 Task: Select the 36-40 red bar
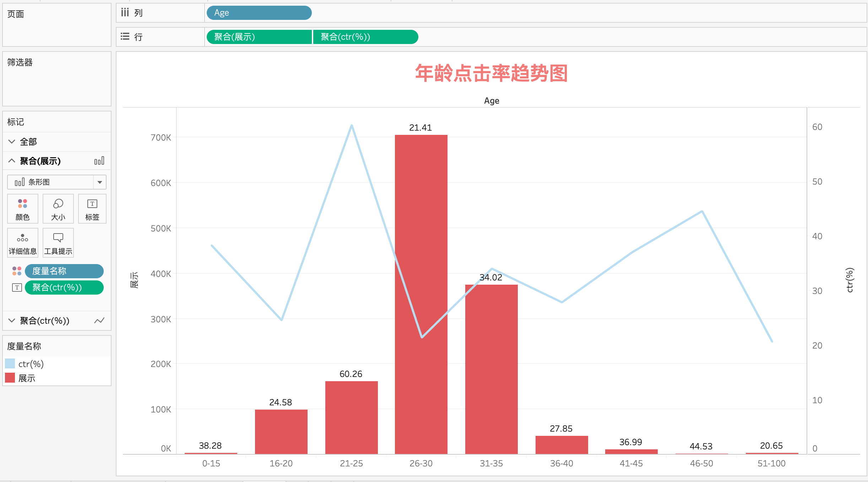(x=562, y=445)
